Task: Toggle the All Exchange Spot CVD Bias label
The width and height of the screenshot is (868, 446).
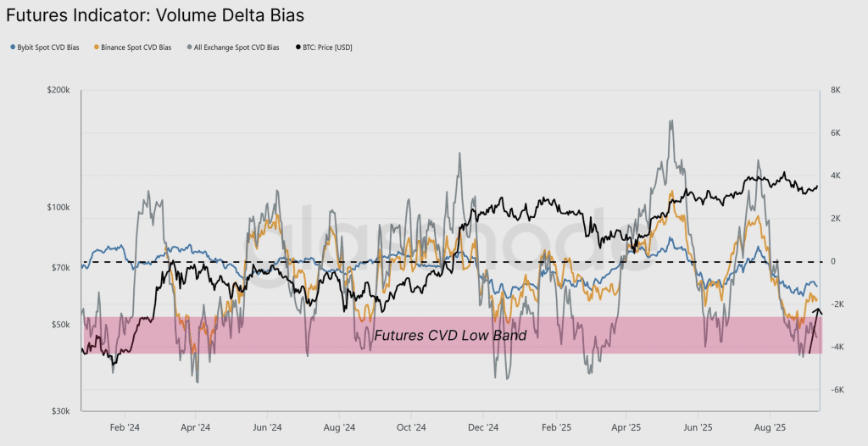Action: 236,47
